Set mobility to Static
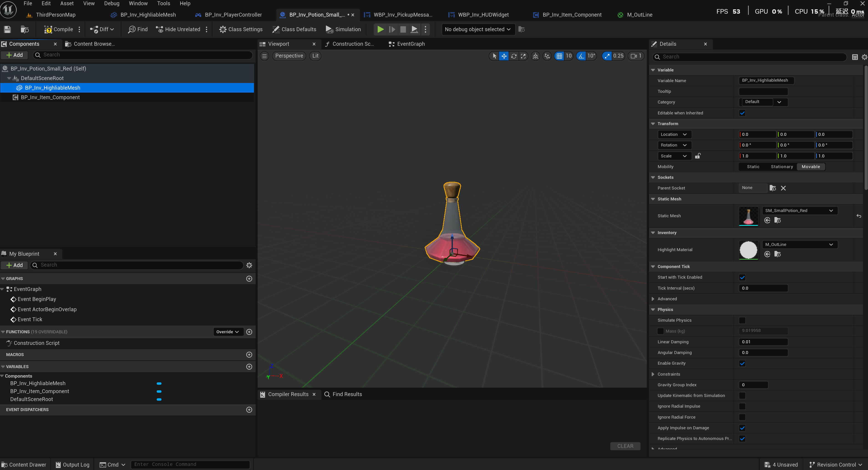868x470 pixels. point(753,167)
